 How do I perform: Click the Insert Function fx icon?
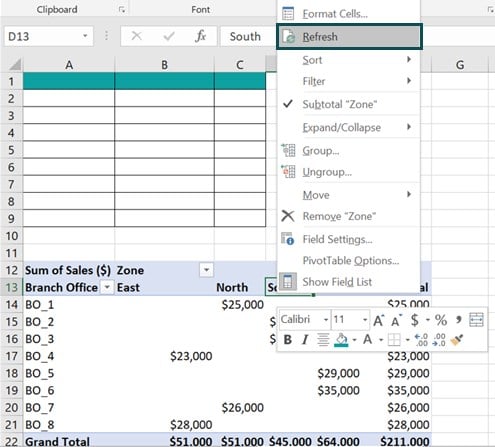pyautogui.click(x=201, y=36)
